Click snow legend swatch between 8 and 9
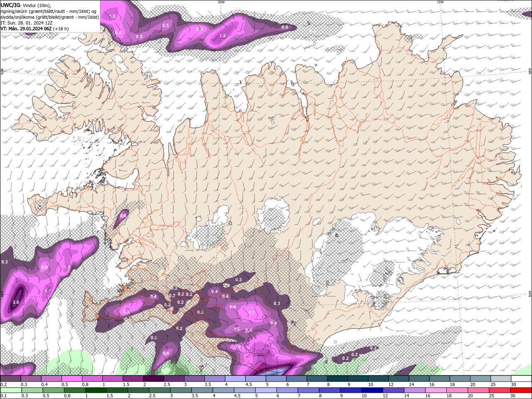Viewport: 532px width, 399px height. [337, 379]
